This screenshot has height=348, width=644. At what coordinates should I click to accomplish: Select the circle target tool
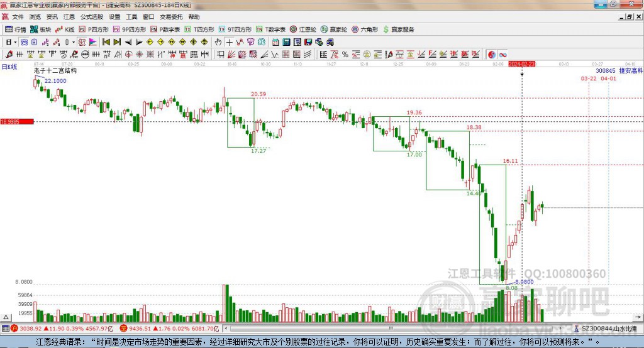[128, 54]
